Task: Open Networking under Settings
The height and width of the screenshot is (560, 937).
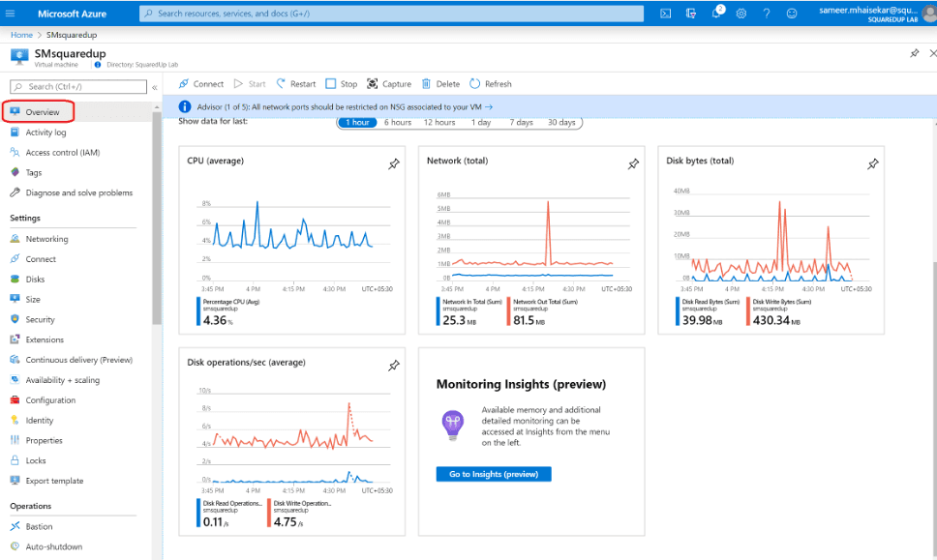Action: [x=46, y=239]
